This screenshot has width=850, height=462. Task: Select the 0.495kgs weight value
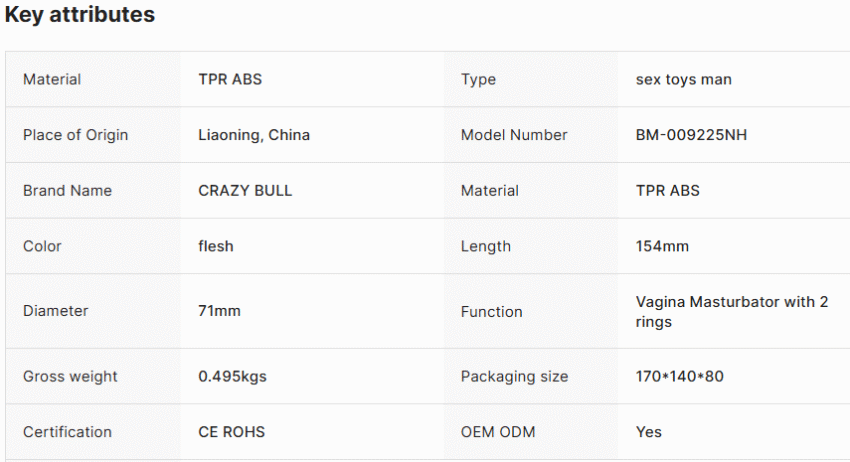(233, 376)
